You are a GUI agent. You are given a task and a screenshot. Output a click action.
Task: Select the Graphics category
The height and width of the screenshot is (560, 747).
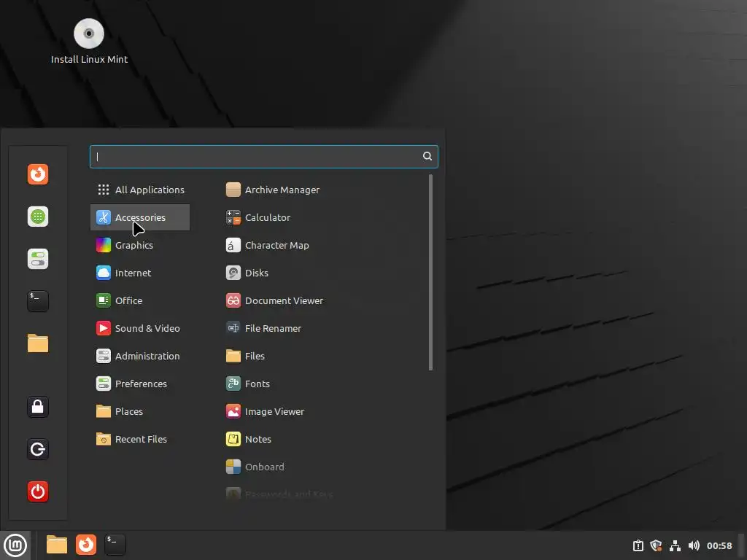pyautogui.click(x=140, y=245)
